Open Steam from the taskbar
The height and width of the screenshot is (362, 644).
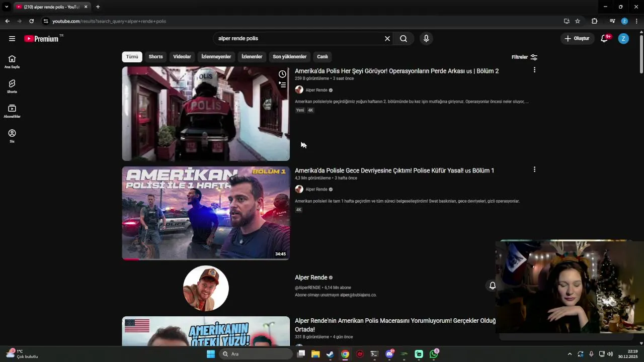pyautogui.click(x=330, y=354)
